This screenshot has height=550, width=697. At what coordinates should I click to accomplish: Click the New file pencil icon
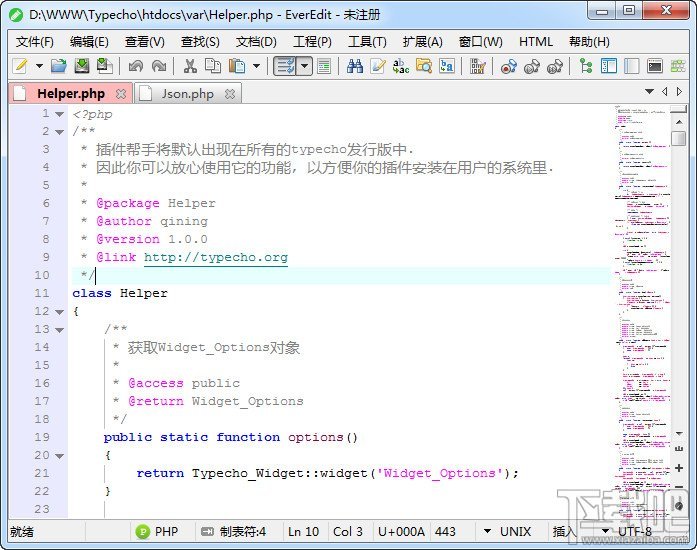coord(20,66)
